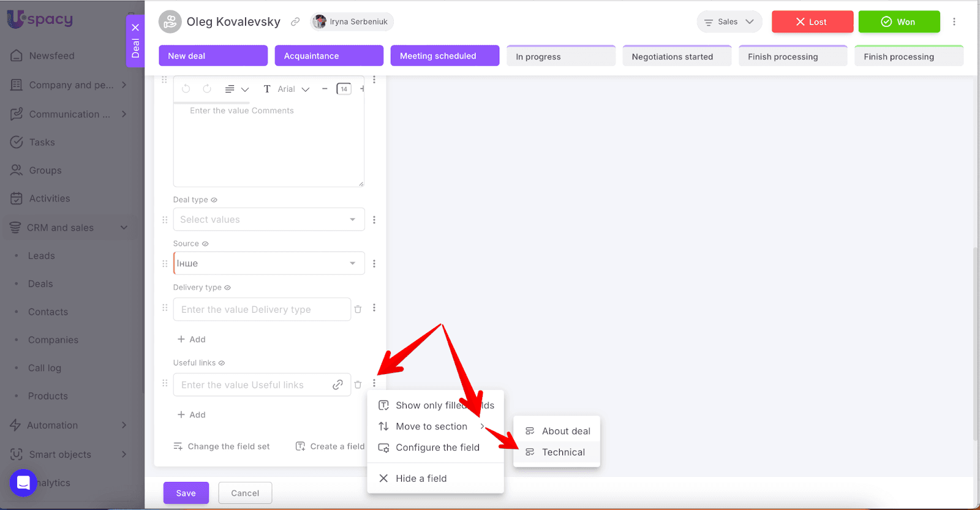Screen dimensions: 980x510
Task: Delete the Delivery type value via trash icon
Action: 358,310
